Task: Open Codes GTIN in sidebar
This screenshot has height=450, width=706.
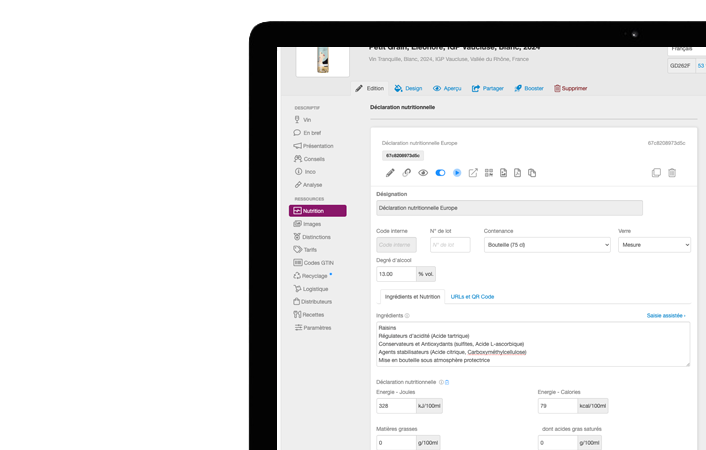Action: [x=314, y=263]
